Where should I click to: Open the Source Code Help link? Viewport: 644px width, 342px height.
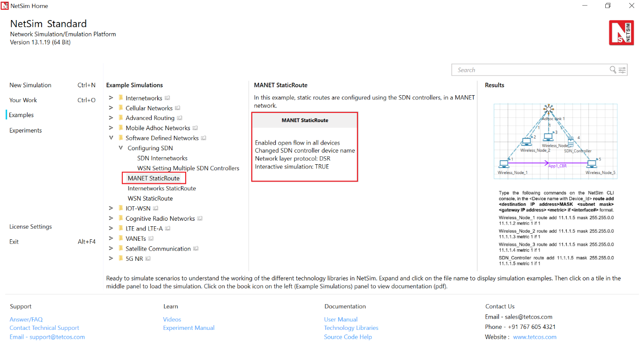pos(348,337)
